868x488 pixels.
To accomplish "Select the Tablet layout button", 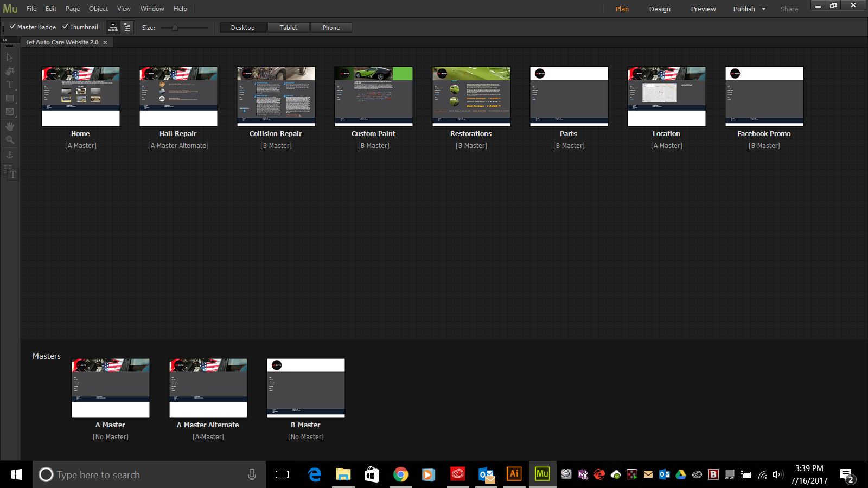I will (289, 28).
